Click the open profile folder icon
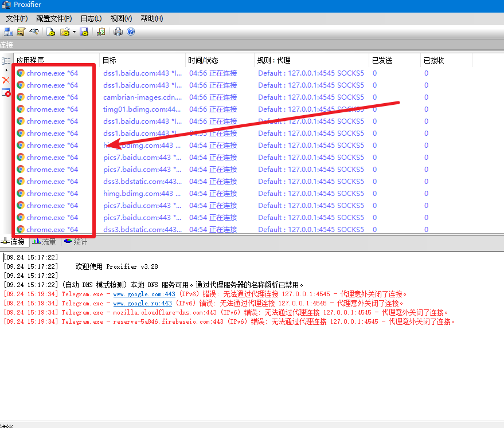504x428 pixels. (x=65, y=32)
